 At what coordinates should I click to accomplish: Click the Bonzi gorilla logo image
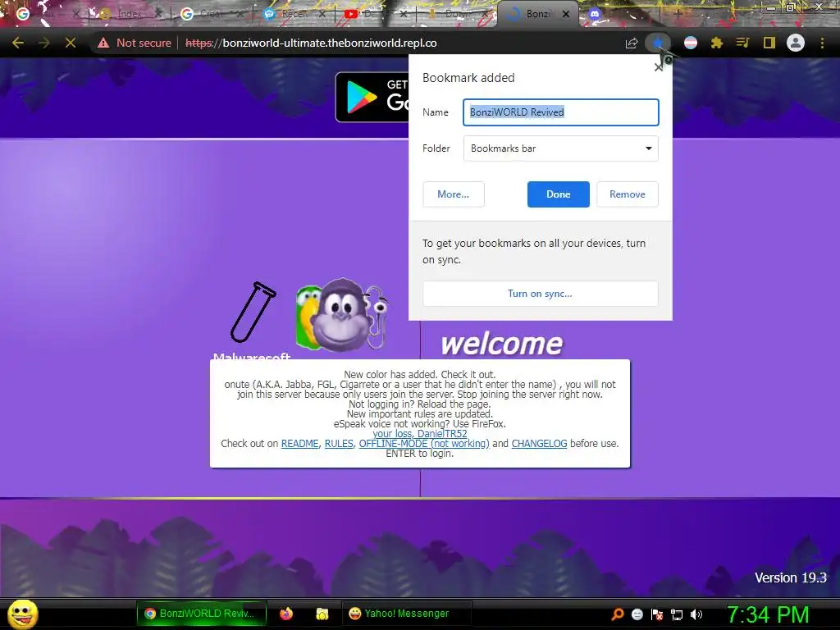coord(343,314)
